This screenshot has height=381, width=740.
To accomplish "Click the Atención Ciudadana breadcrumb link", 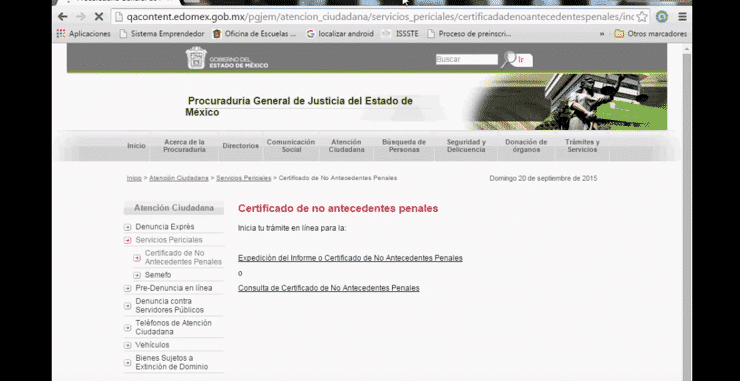I will (x=179, y=178).
